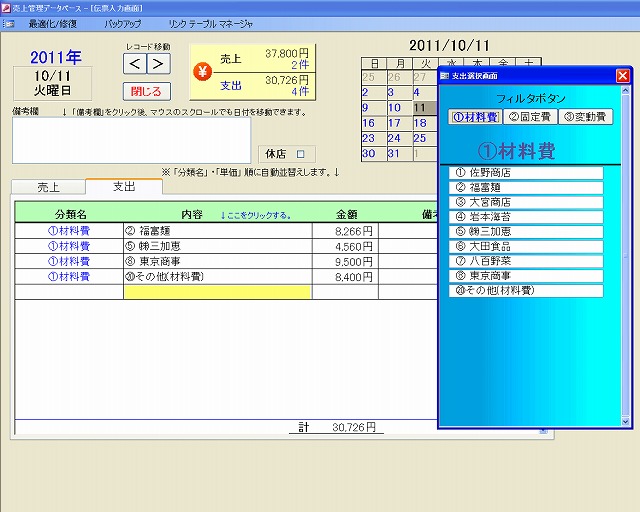This screenshot has width=640, height=512.
Task: Click その他(材料費) in the table row
Action: pyautogui.click(x=218, y=277)
